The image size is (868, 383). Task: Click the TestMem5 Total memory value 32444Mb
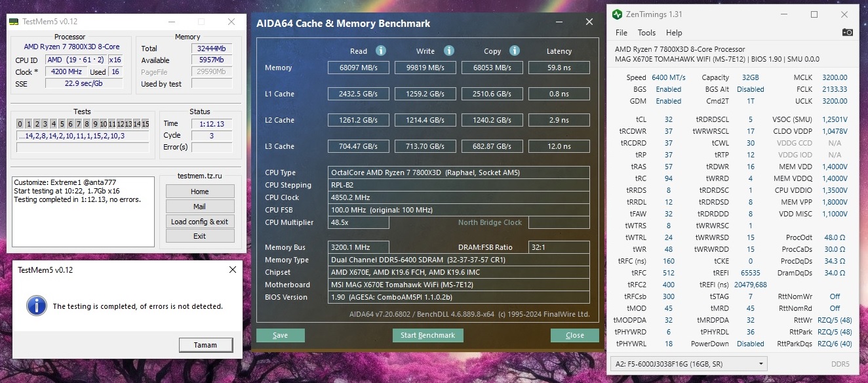(x=211, y=49)
